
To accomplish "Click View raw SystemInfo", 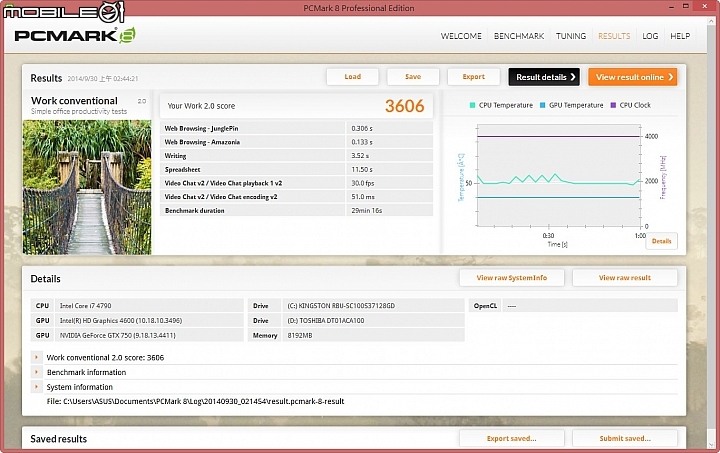I will click(512, 278).
